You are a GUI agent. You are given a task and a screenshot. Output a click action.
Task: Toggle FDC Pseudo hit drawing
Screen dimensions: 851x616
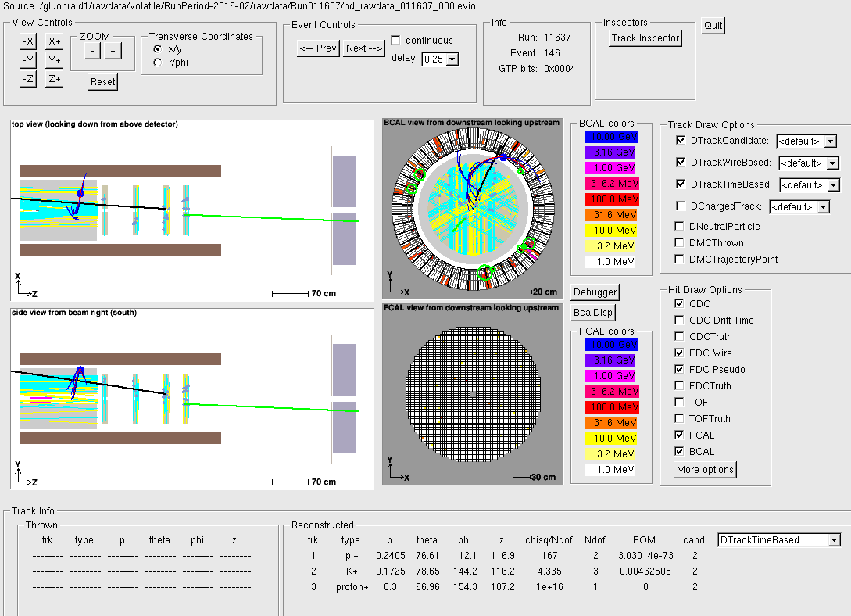pyautogui.click(x=679, y=369)
